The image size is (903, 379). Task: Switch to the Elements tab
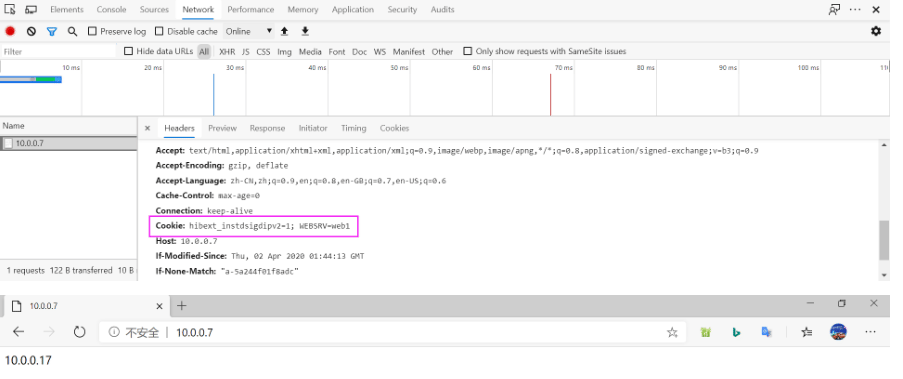pyautogui.click(x=67, y=10)
